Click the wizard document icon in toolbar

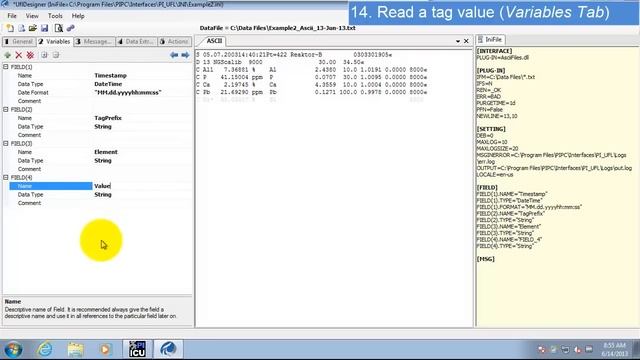tap(21, 28)
